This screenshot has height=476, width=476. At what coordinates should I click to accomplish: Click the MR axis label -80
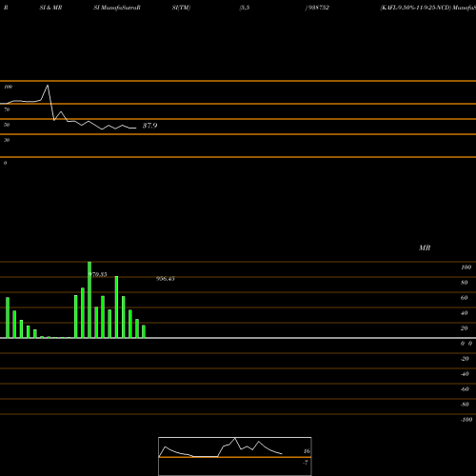pos(465,405)
